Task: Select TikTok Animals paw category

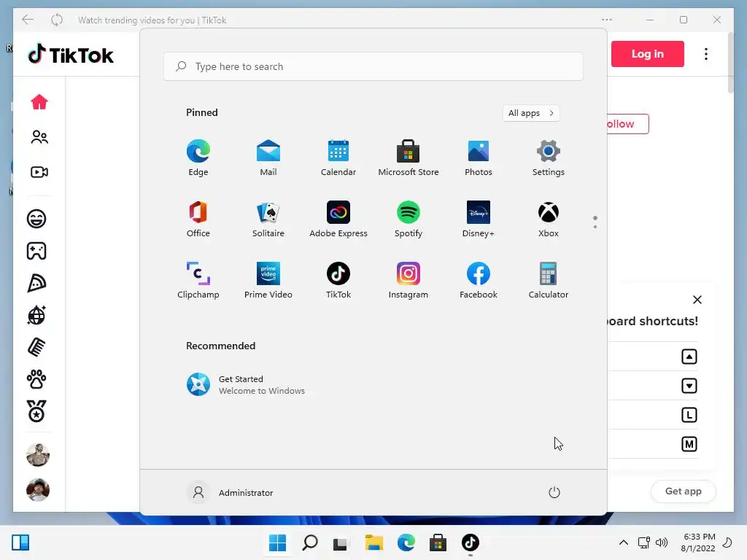Action: point(36,379)
